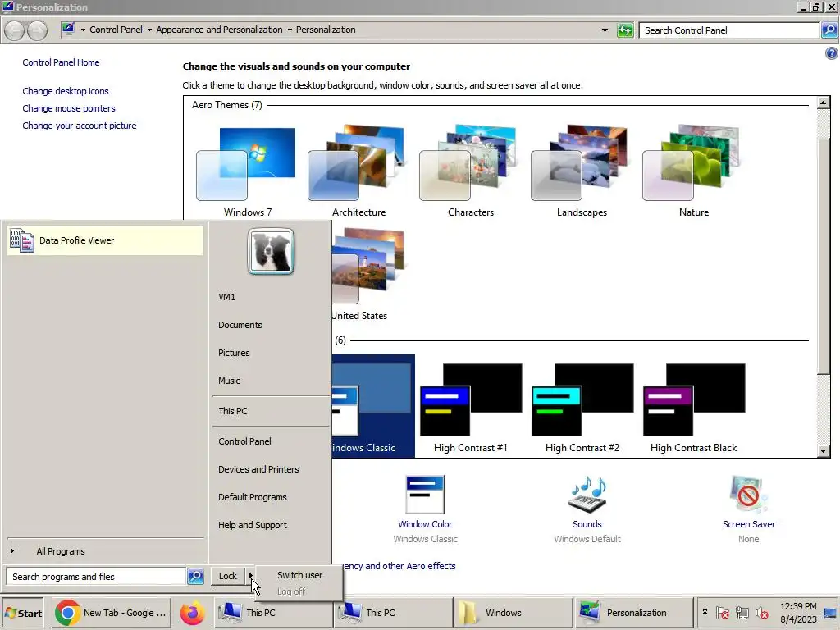
Task: Open Devices and Printers from Start menu
Action: click(258, 468)
